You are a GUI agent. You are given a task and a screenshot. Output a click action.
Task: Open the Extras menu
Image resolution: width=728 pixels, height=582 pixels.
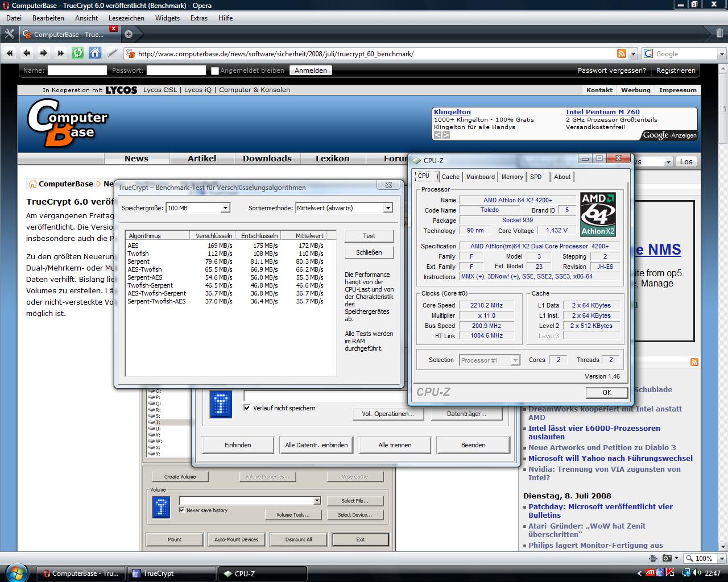tap(199, 18)
